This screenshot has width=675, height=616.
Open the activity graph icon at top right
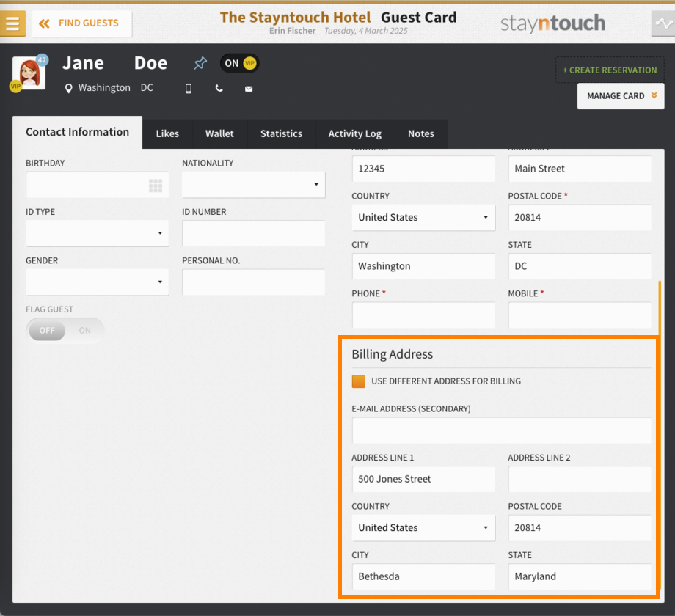pyautogui.click(x=663, y=23)
